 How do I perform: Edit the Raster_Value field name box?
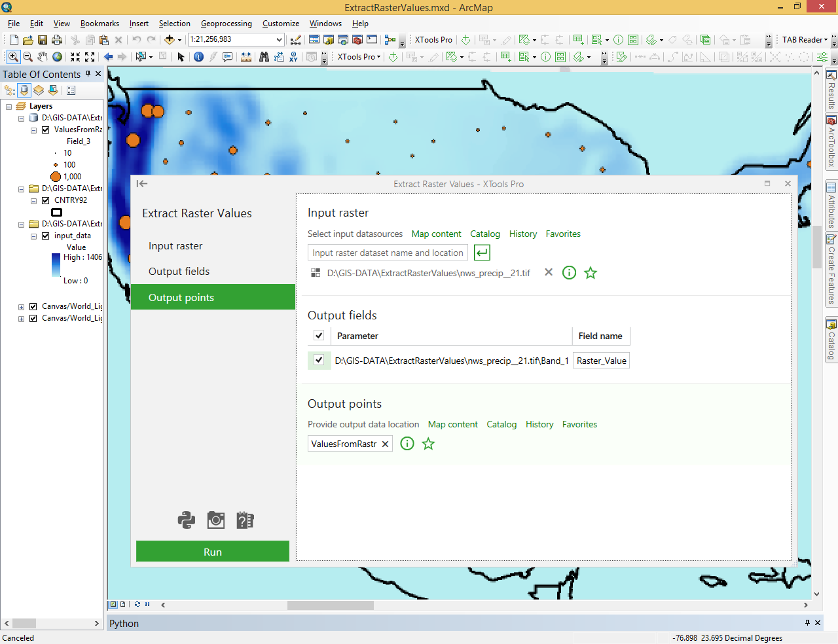(x=601, y=361)
